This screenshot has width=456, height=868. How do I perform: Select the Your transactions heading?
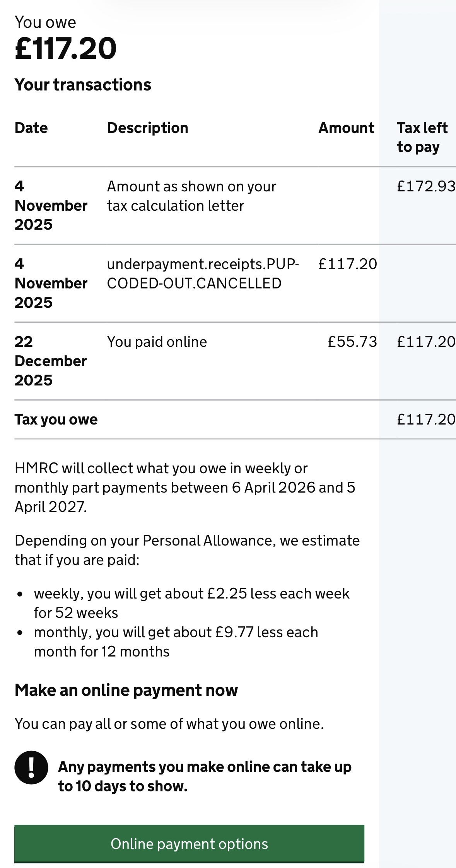(83, 85)
